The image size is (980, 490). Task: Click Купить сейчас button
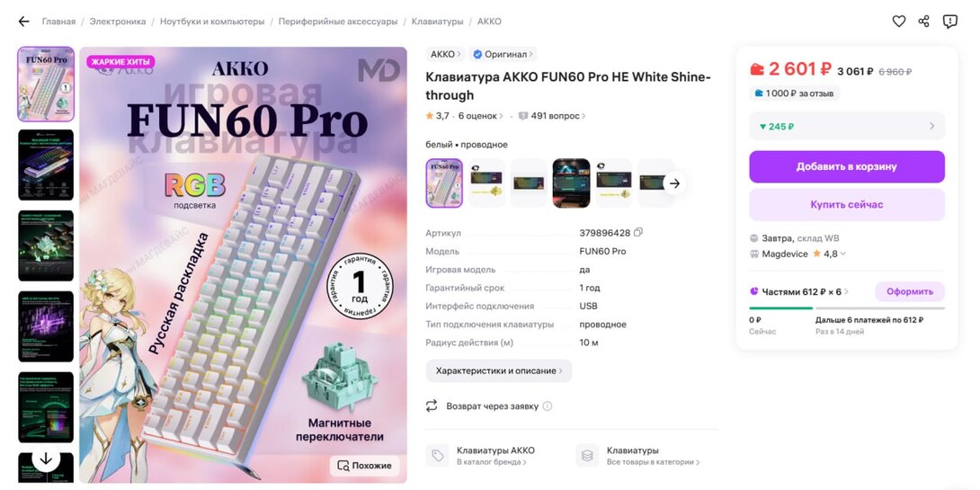847,204
